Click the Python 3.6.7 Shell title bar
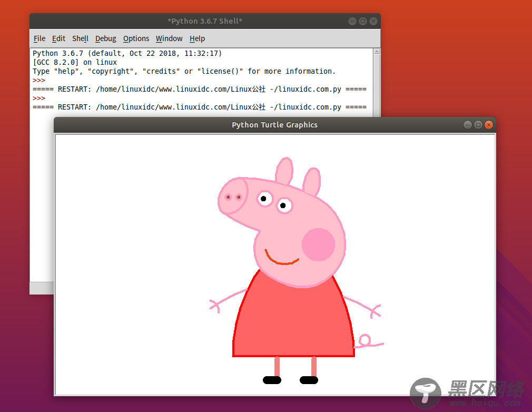The width and height of the screenshot is (532, 412). 205,21
